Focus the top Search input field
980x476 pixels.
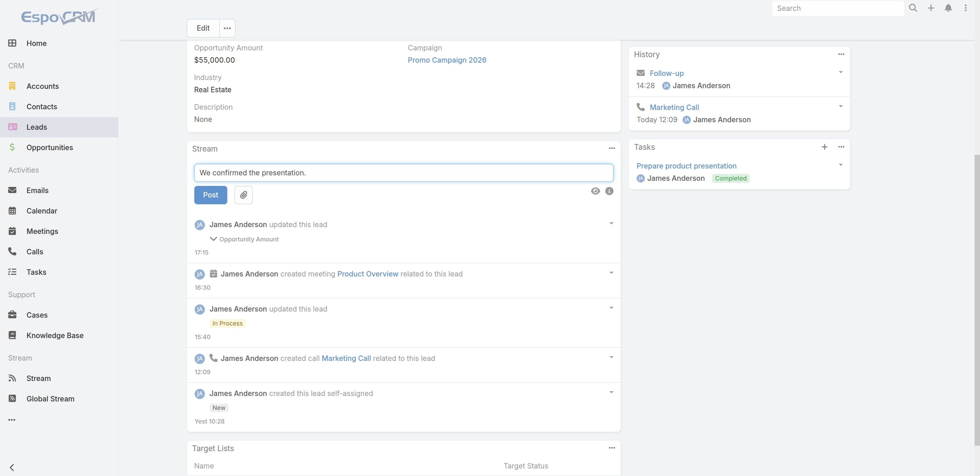coord(838,9)
